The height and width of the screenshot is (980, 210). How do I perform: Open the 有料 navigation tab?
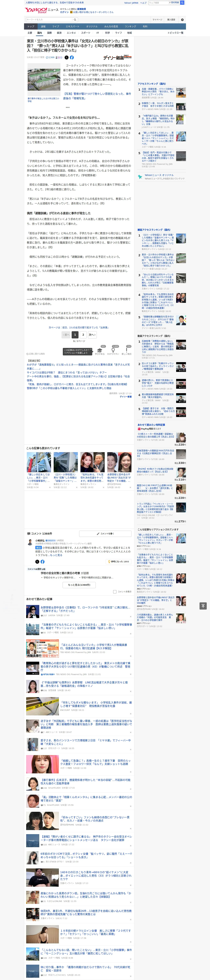pyautogui.click(x=145, y=27)
